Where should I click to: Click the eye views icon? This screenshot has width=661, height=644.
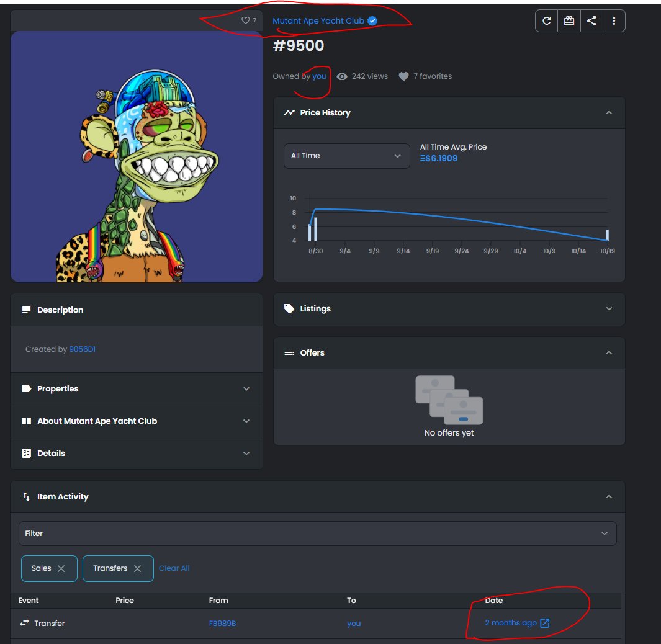pos(342,76)
